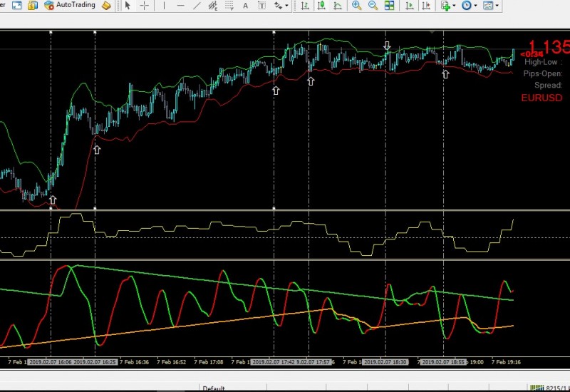Screen dimensions: 570x392
Task: Select the horizontal line tool
Action: point(181,6)
